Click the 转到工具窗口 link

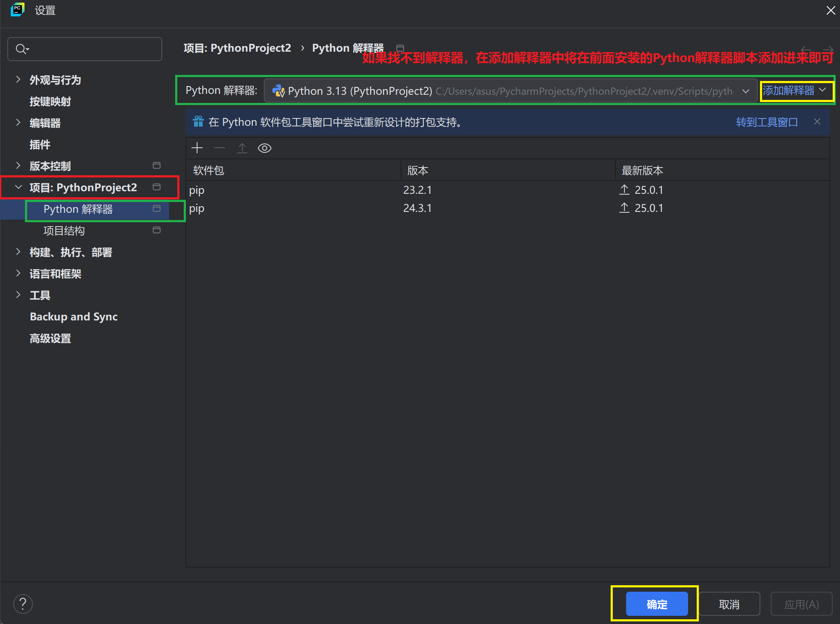766,122
